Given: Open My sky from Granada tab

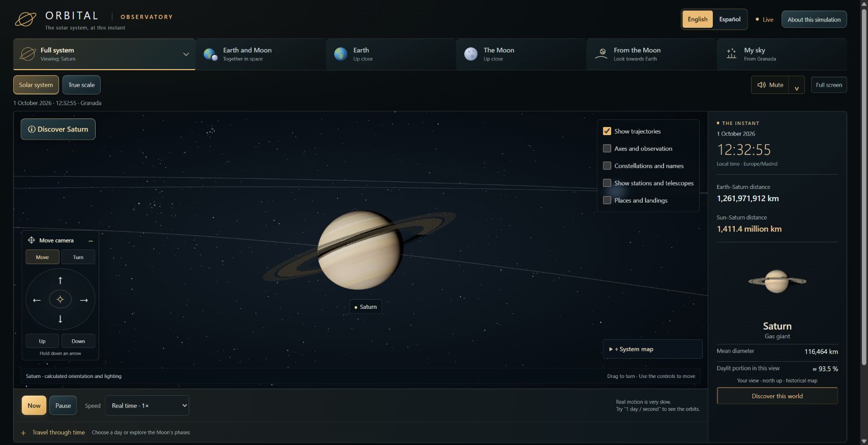Looking at the screenshot, I should point(782,54).
